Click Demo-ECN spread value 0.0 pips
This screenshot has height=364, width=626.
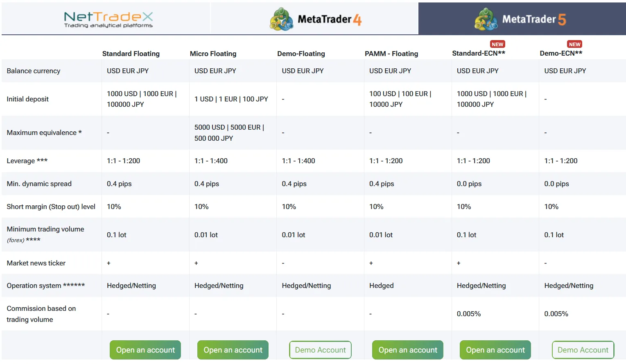[557, 184]
